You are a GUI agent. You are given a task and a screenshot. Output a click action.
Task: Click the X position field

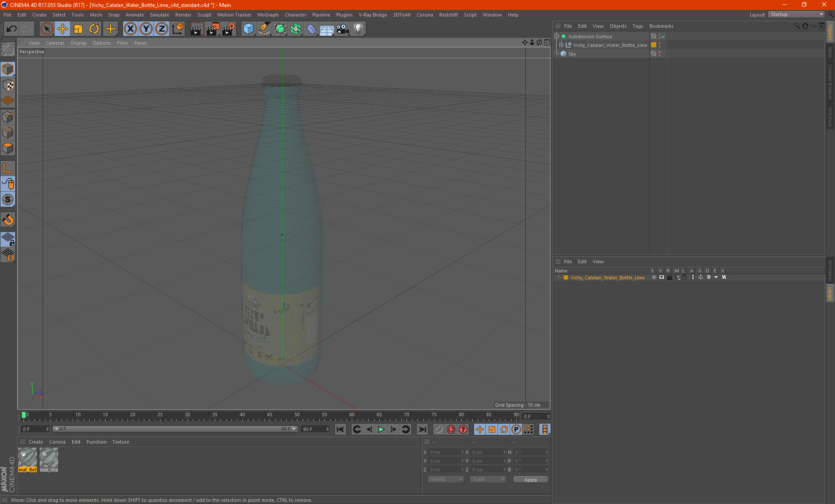point(446,452)
